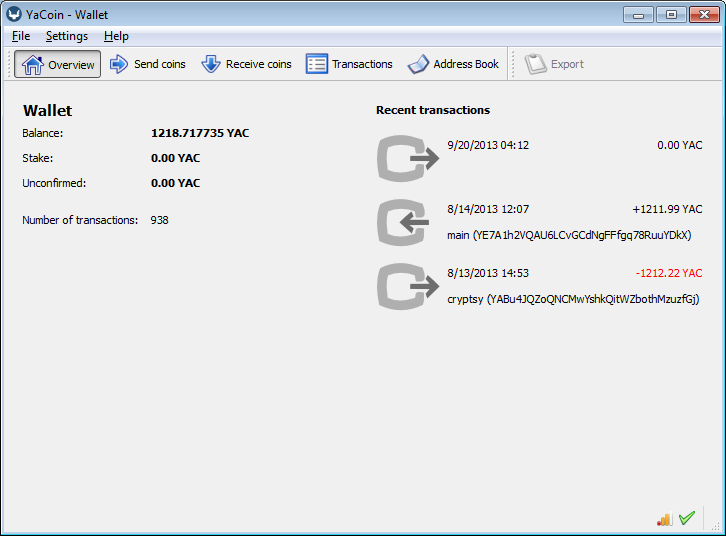Click the Balance: label

pos(43,133)
